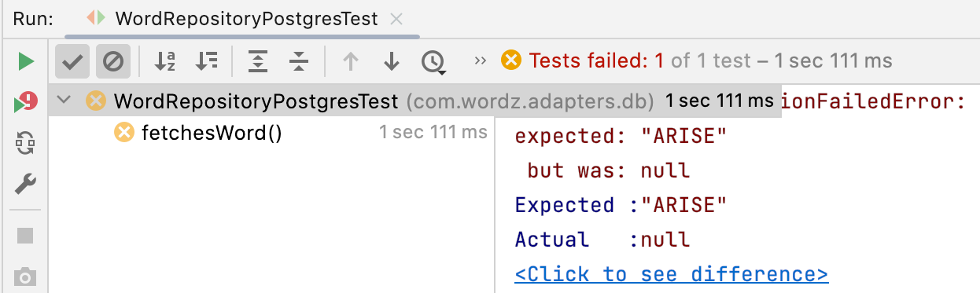Toggle auto-test rerun icon
The height and width of the screenshot is (293, 980).
(x=26, y=143)
